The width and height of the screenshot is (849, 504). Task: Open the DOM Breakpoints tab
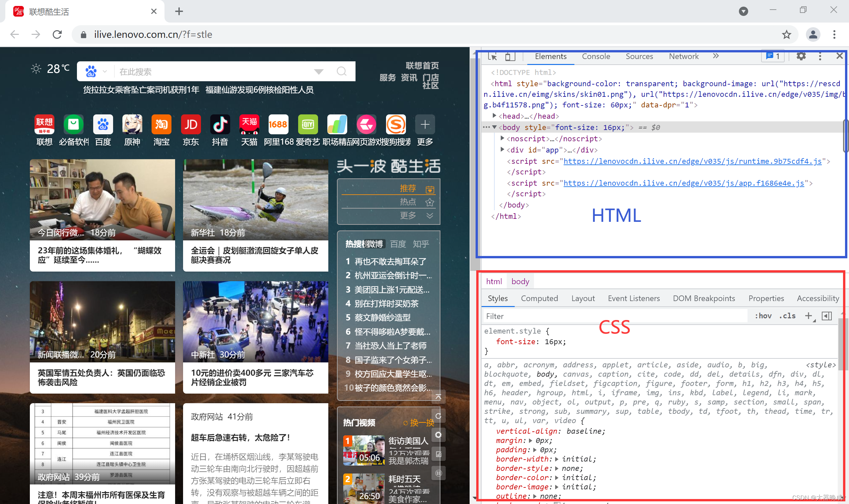(x=704, y=298)
